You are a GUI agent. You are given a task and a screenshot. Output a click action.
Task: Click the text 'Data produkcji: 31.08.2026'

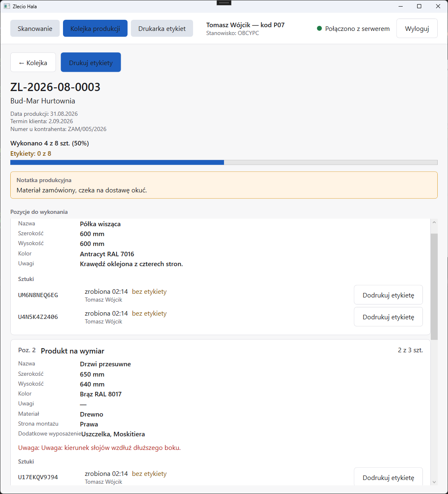(44, 114)
